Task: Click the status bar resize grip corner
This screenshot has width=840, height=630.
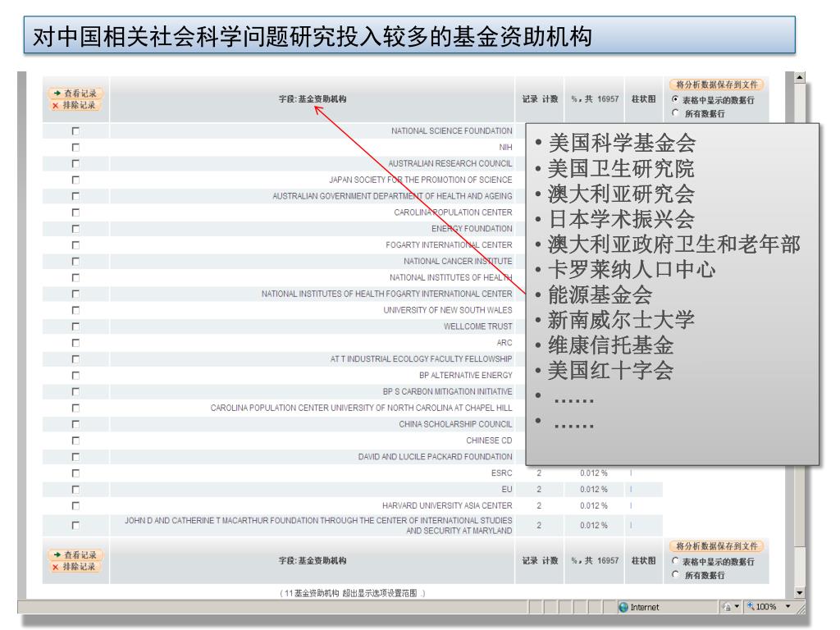Action: pyautogui.click(x=801, y=608)
